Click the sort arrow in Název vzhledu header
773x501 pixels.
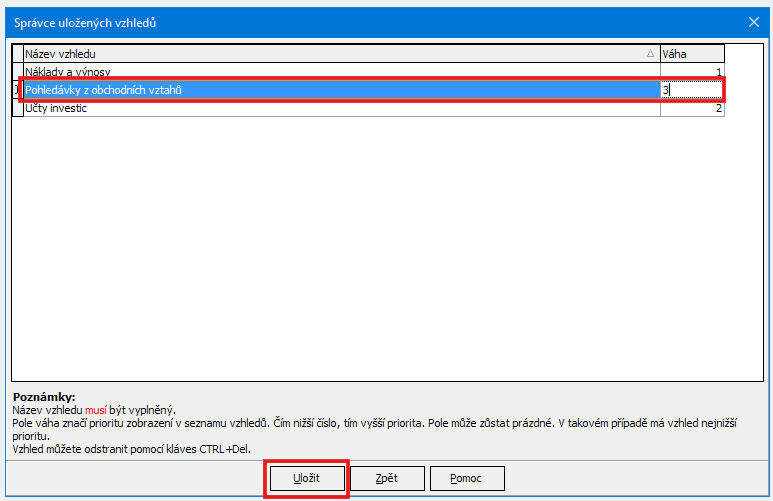pos(650,54)
